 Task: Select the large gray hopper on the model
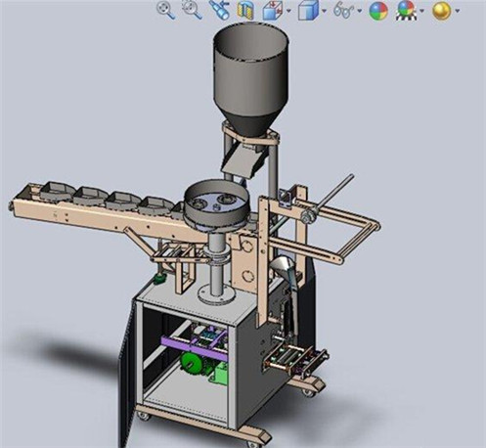251,81
